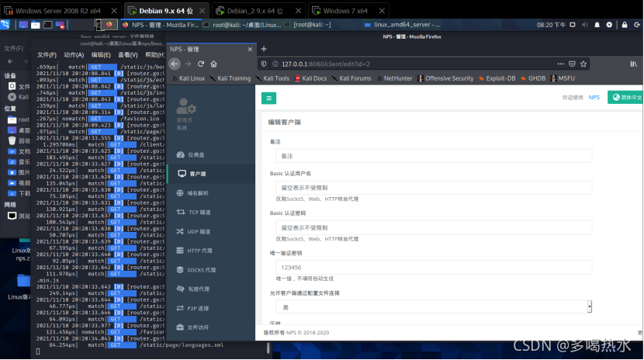
Task: Click the Kali dragon menu icon in panel
Action: (x=5, y=25)
